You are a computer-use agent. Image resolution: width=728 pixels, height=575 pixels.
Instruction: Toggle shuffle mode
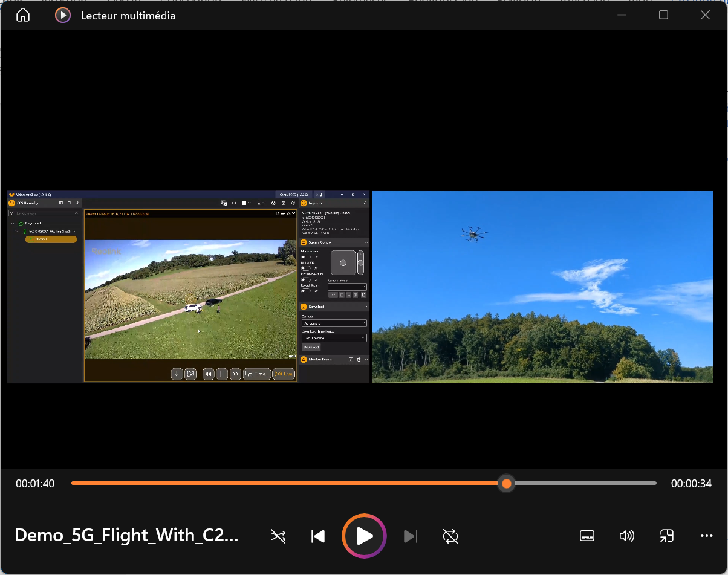click(x=278, y=536)
